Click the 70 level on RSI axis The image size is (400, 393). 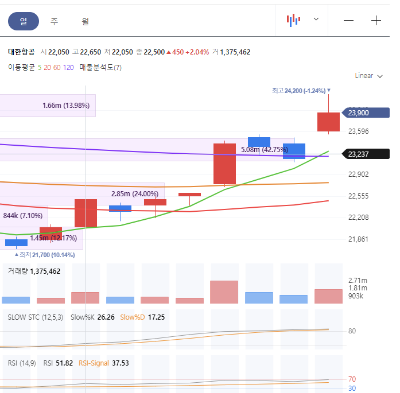pos(352,379)
